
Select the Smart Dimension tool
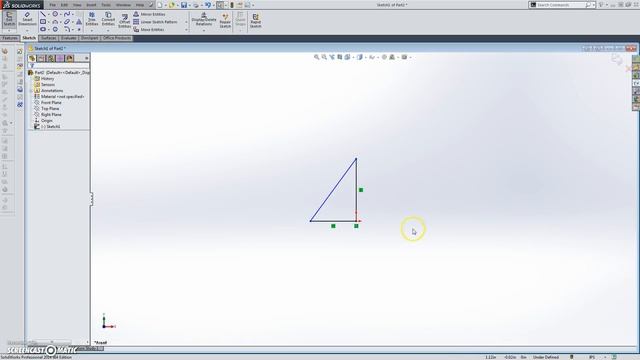[27, 19]
